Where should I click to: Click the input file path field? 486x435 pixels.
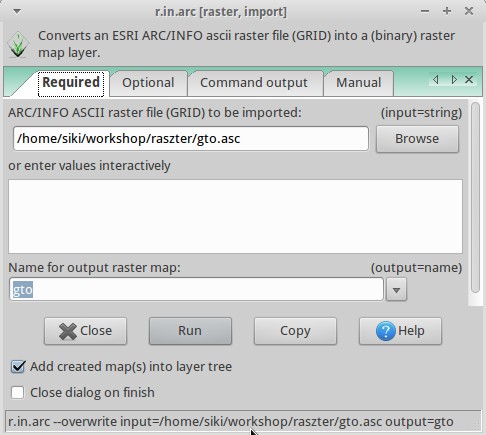(x=191, y=139)
